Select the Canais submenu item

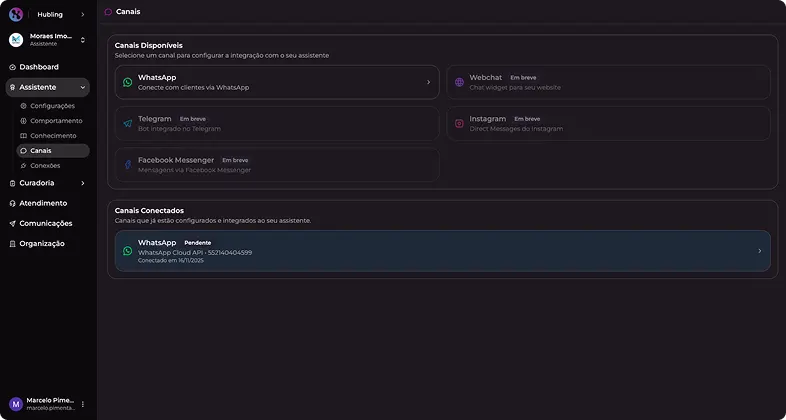(53, 151)
